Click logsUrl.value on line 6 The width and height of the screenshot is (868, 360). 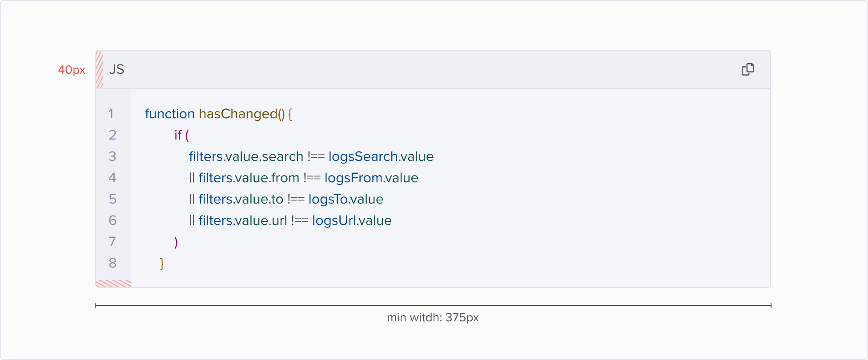[352, 220]
